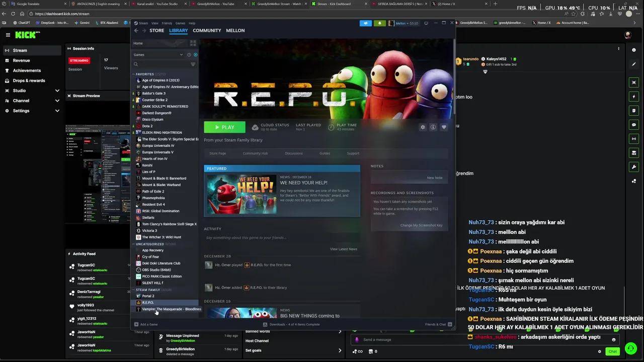Open Steam announcements megaphone button

click(366, 23)
